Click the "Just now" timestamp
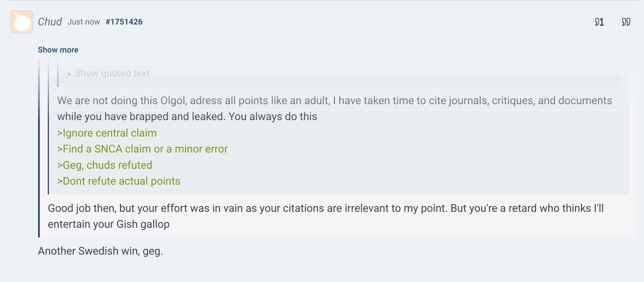This screenshot has height=282, width=644. (84, 22)
